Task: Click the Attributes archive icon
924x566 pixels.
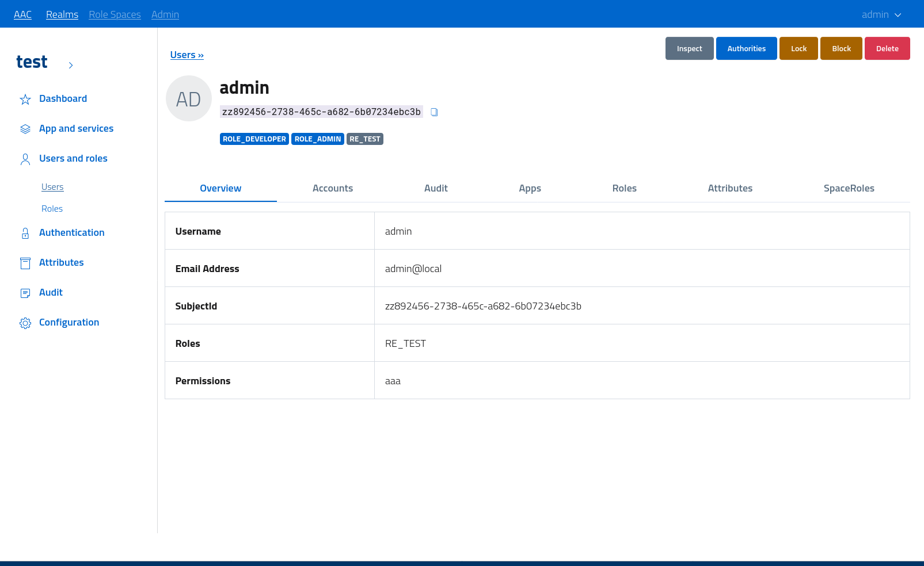Action: (x=25, y=263)
